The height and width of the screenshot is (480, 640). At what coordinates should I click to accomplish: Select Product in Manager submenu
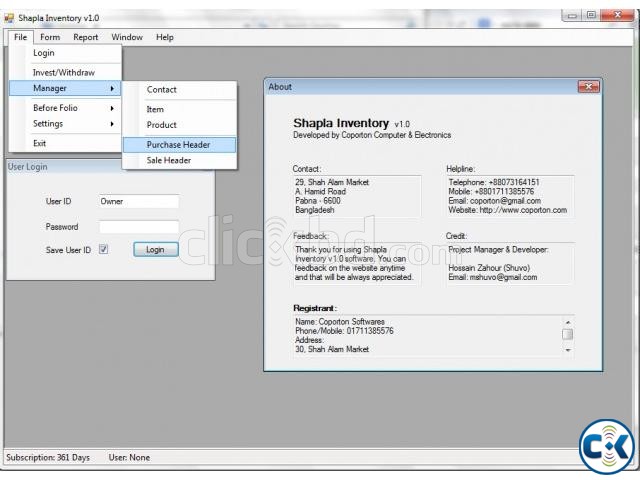tap(180, 125)
